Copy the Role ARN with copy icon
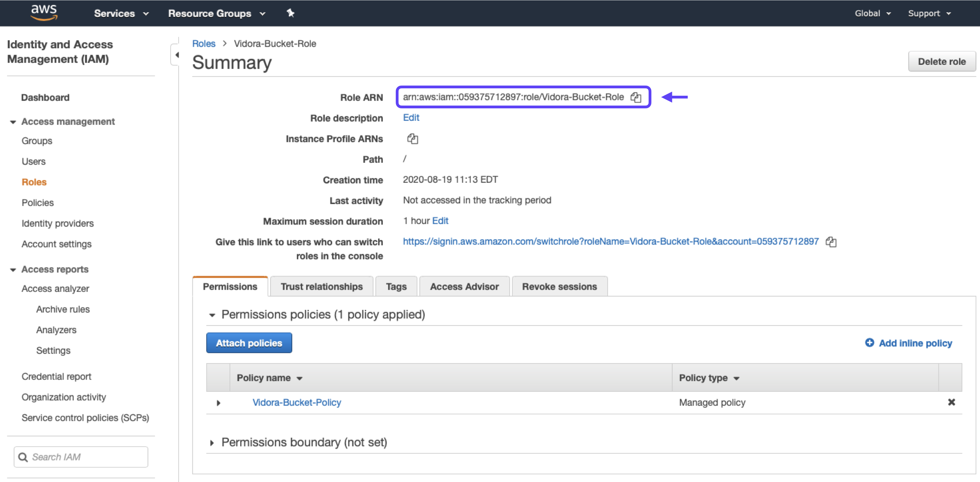This screenshot has width=980, height=482. (636, 97)
